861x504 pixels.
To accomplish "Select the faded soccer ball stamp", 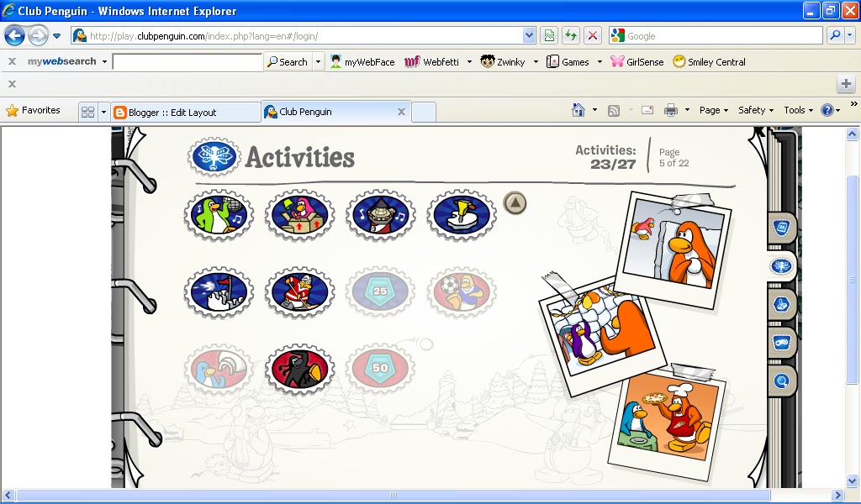I will click(462, 291).
